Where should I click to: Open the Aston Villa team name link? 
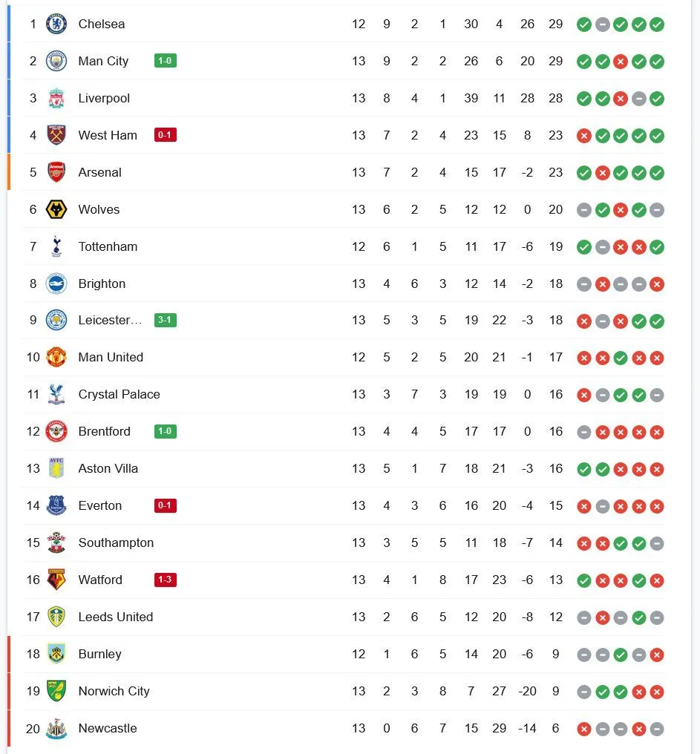tap(108, 468)
